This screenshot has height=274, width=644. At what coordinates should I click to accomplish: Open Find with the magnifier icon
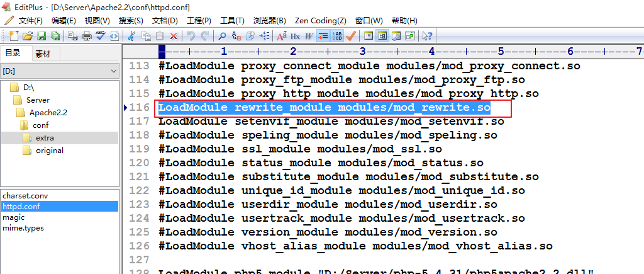tap(223, 36)
